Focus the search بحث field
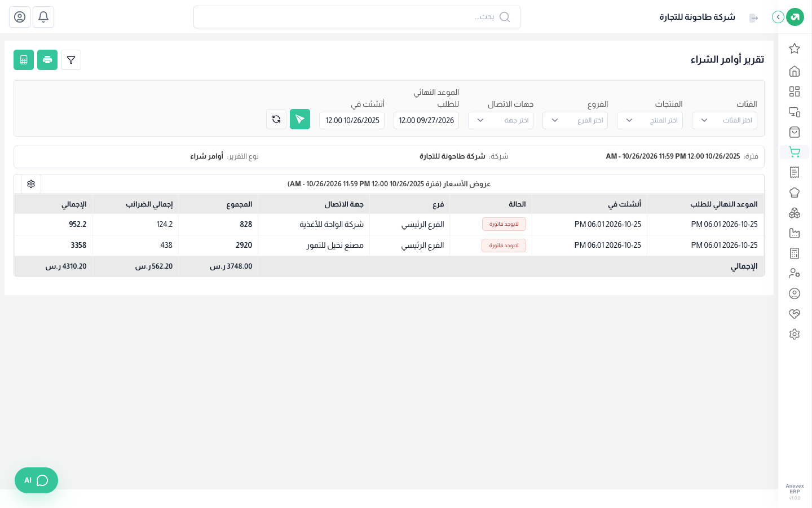This screenshot has height=508, width=812. pyautogui.click(x=357, y=17)
